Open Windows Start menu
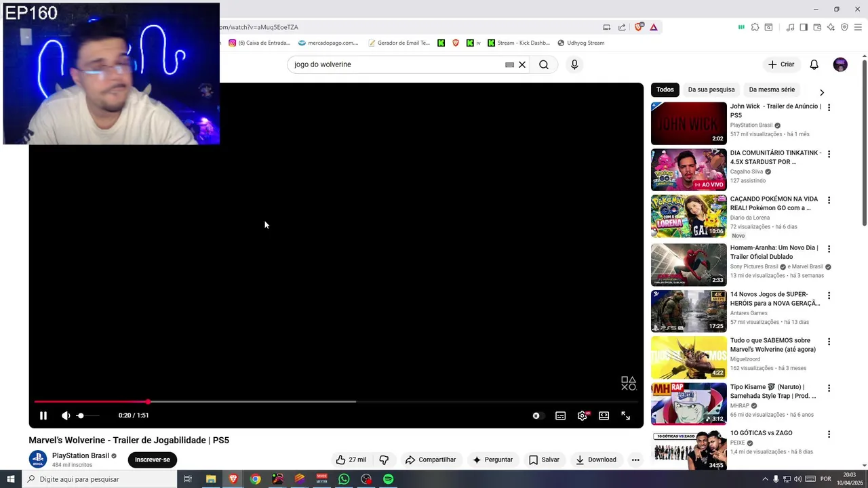868x488 pixels. tap(10, 479)
